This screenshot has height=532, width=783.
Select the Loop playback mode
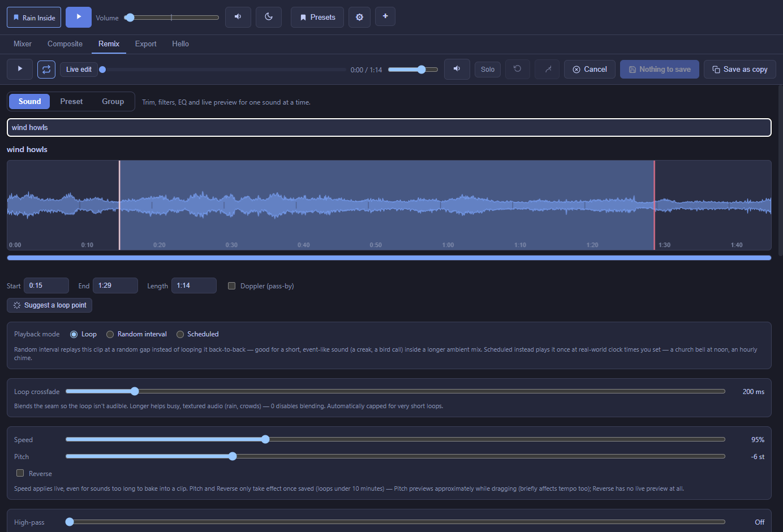[x=74, y=334]
